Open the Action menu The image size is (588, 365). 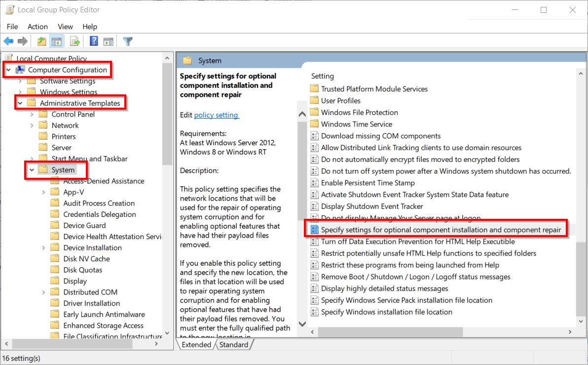click(x=37, y=27)
